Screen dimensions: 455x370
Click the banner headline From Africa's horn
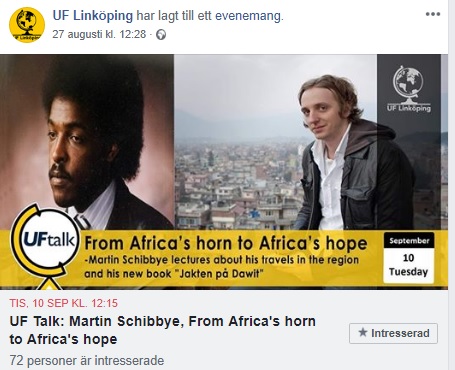tap(226, 243)
